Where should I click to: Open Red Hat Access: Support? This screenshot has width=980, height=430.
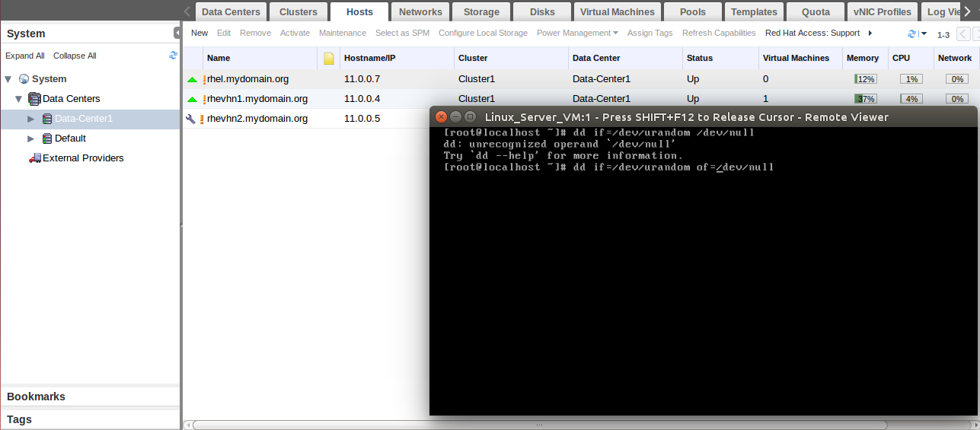click(812, 33)
